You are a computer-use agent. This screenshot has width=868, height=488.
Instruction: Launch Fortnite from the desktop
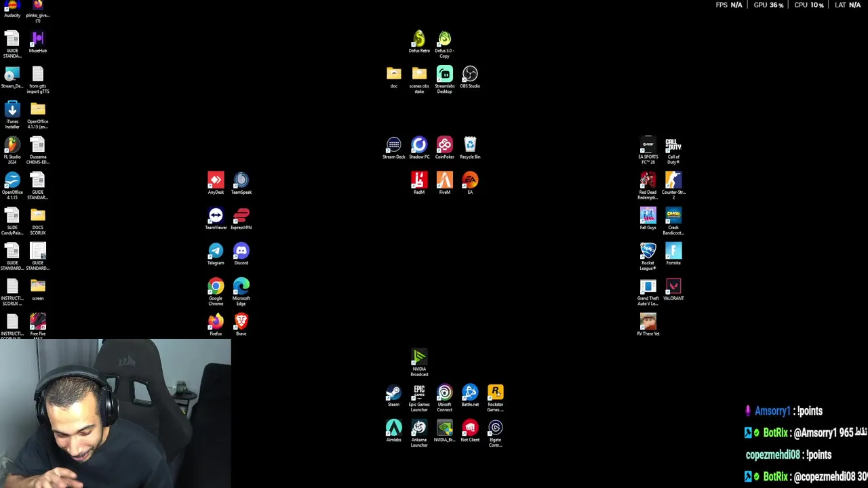673,254
